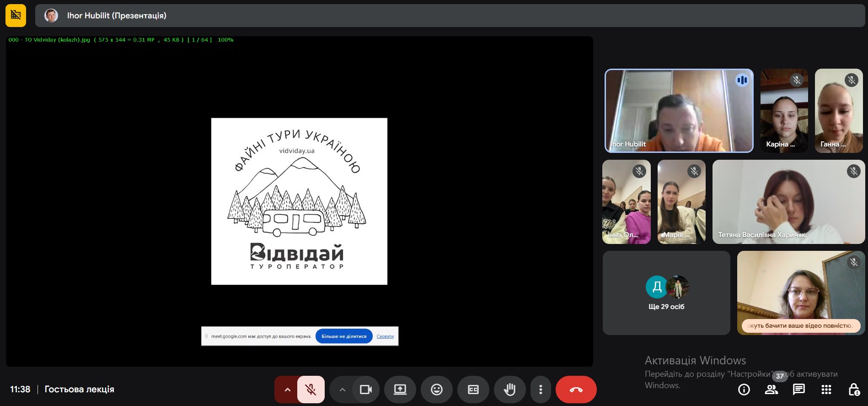This screenshot has height=406, width=868.
Task: Select Інна participant video tile
Action: pyautogui.click(x=627, y=202)
